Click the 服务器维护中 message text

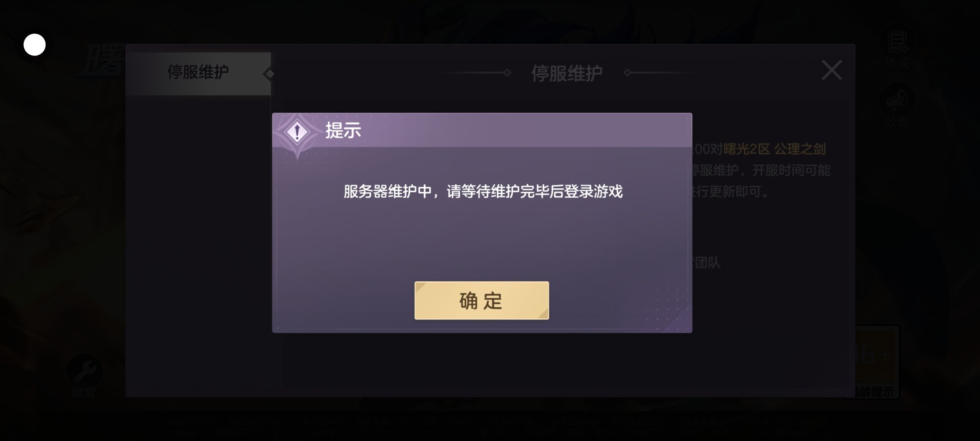click(x=483, y=192)
